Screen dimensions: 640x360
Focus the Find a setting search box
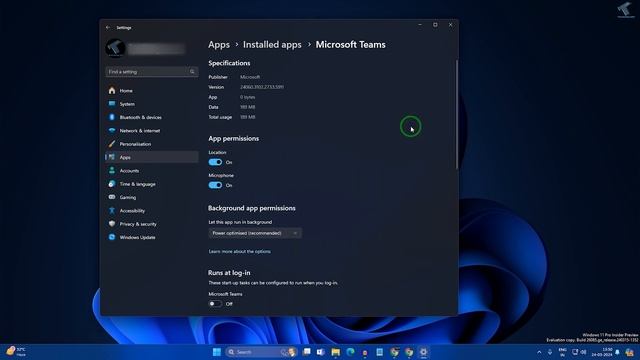[x=152, y=72]
